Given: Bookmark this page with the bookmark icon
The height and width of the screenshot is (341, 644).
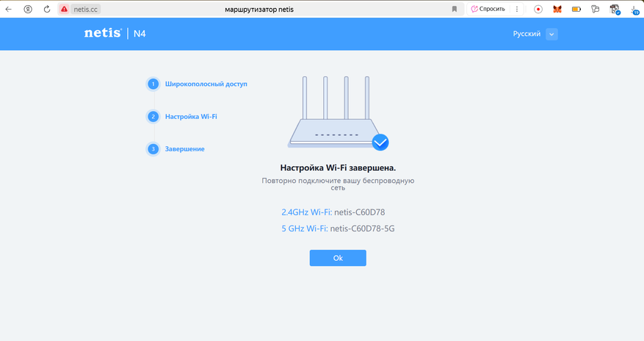Looking at the screenshot, I should click(455, 9).
